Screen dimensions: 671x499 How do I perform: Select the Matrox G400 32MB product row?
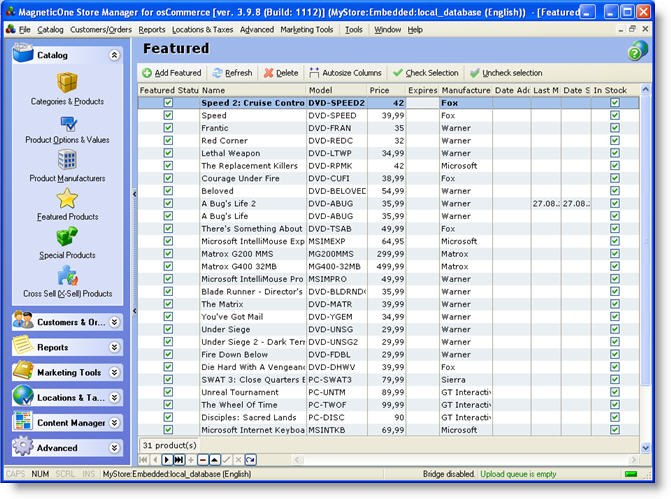[x=388, y=266]
